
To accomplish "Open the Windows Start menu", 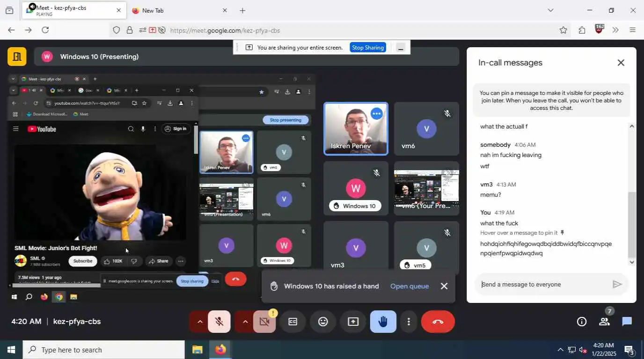I will pyautogui.click(x=11, y=350).
